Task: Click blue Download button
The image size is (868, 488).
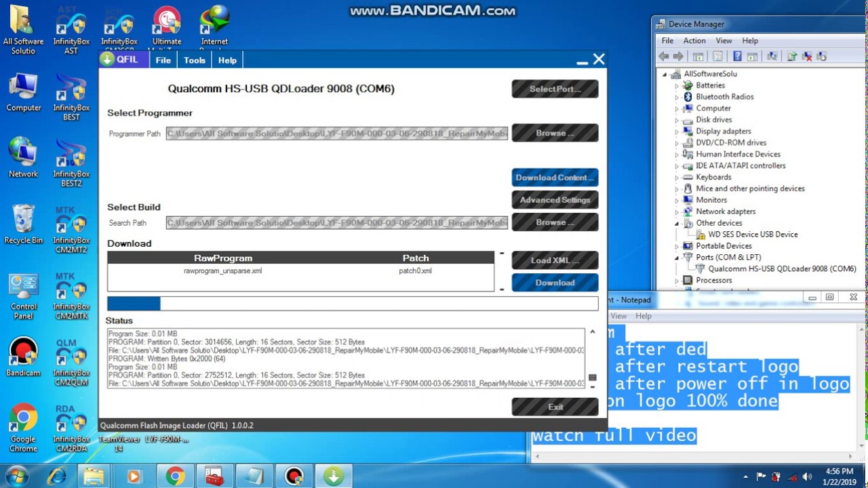Action: click(x=555, y=283)
